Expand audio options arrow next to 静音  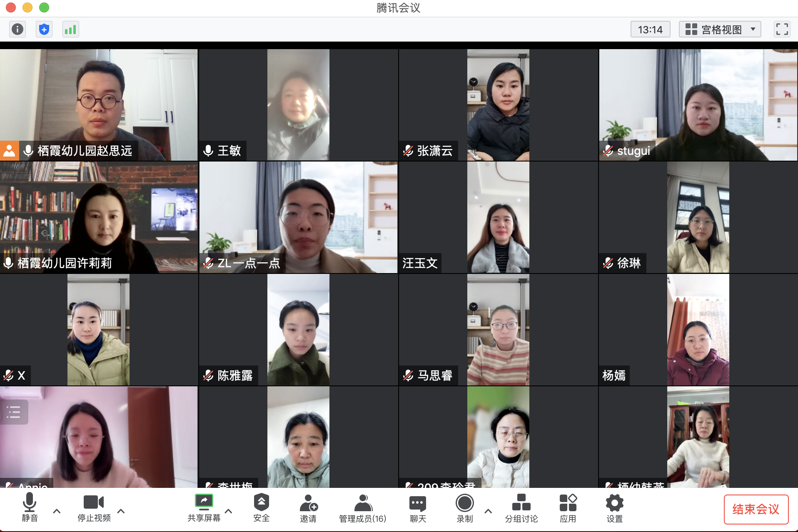click(x=57, y=511)
